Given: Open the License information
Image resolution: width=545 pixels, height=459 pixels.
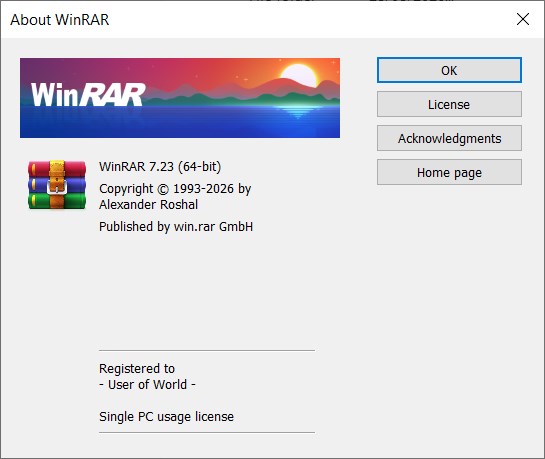Looking at the screenshot, I should [x=449, y=104].
